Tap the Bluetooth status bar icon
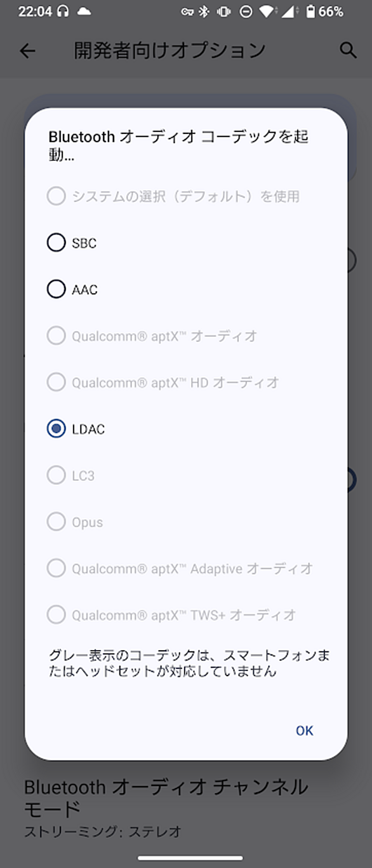This screenshot has height=868, width=372. tap(204, 11)
